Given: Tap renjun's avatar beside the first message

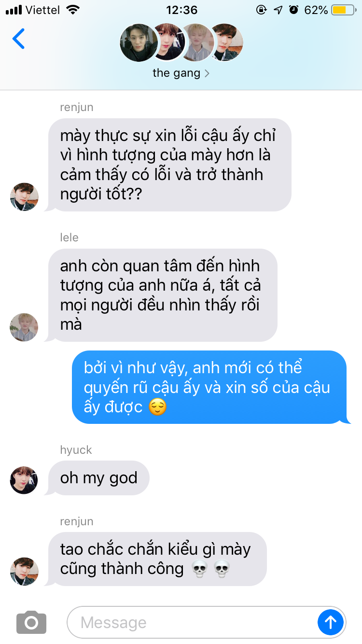Looking at the screenshot, I should [24, 197].
